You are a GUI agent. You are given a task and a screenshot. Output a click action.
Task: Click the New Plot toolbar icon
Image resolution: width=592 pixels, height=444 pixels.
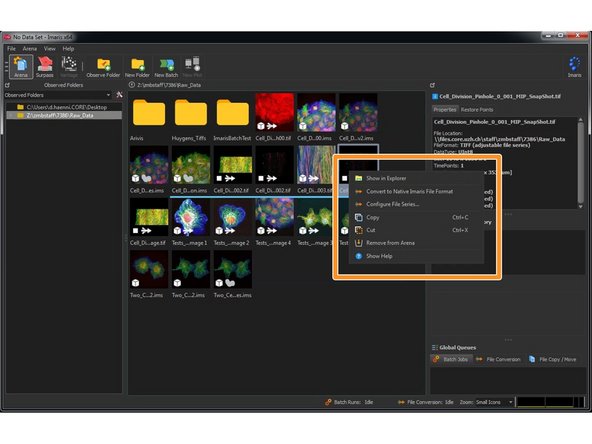pyautogui.click(x=192, y=66)
